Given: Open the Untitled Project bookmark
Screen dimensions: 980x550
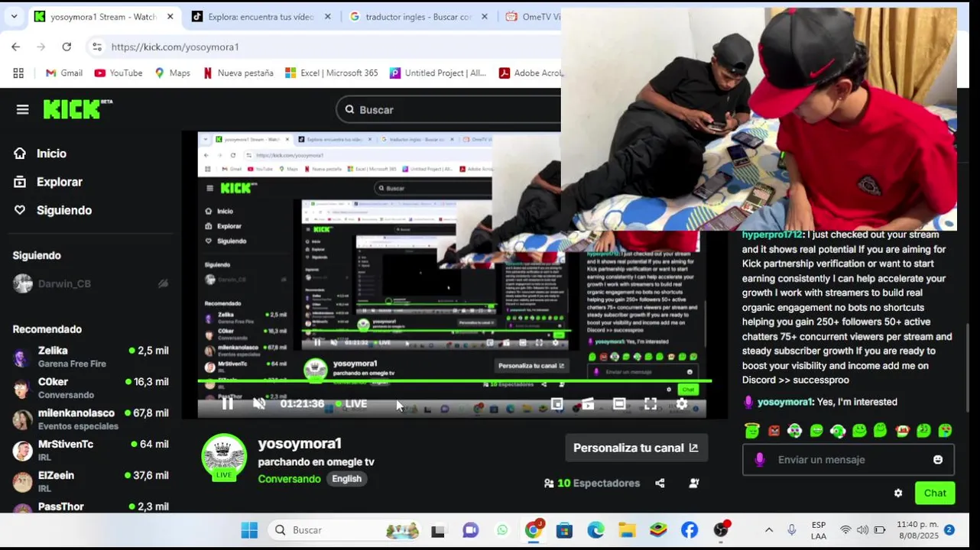Looking at the screenshot, I should click(437, 73).
